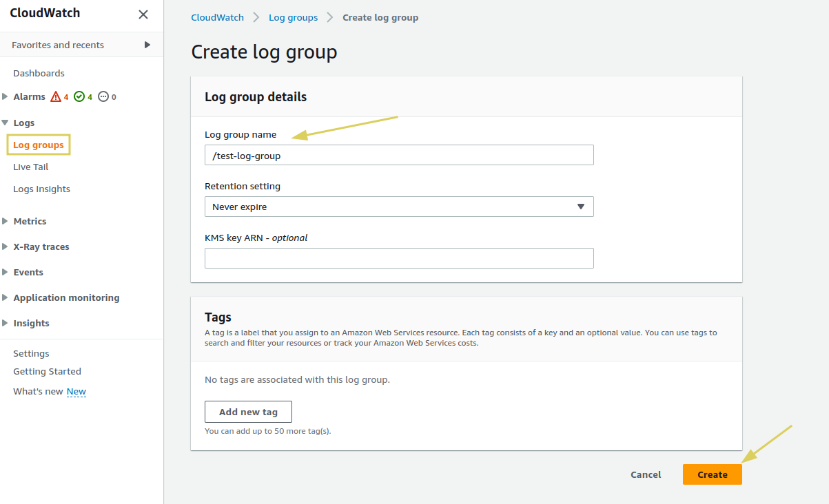
Task: Open Getting Started in the sidebar
Action: (x=47, y=371)
